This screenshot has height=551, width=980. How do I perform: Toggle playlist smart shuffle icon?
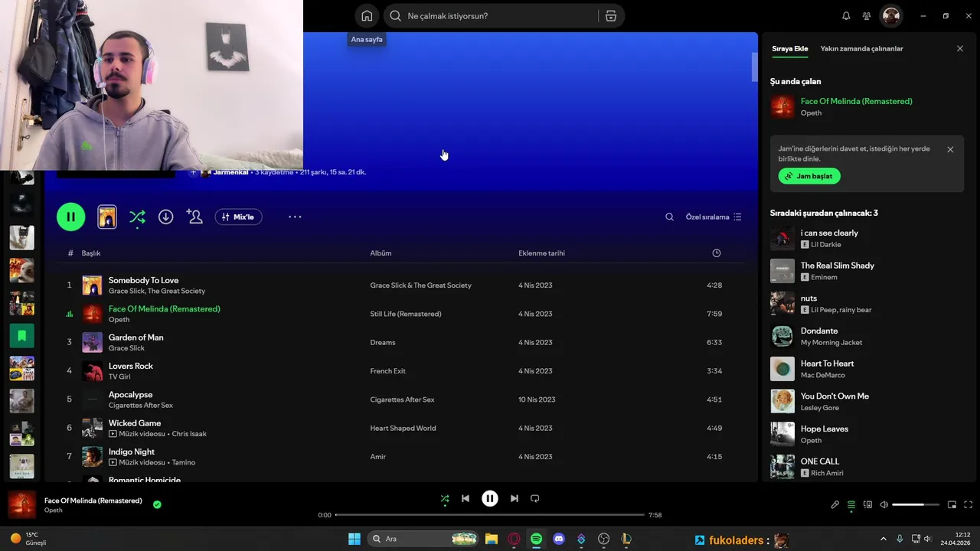[137, 217]
